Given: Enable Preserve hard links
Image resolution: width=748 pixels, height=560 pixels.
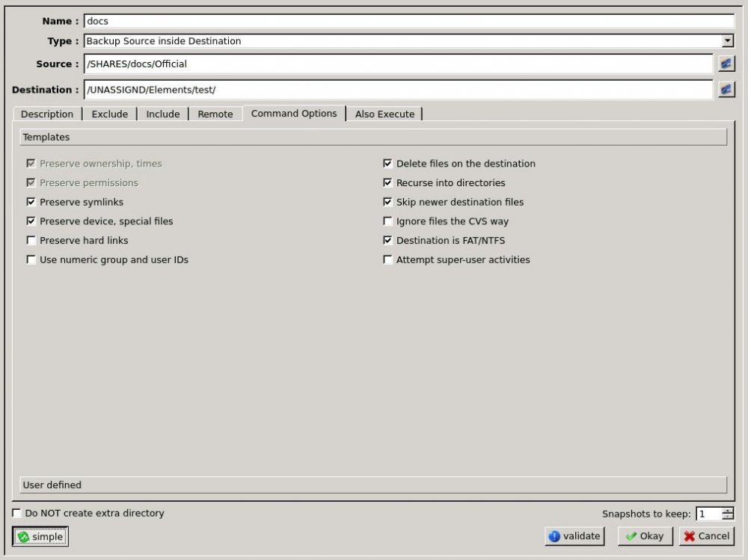Looking at the screenshot, I should pos(31,241).
